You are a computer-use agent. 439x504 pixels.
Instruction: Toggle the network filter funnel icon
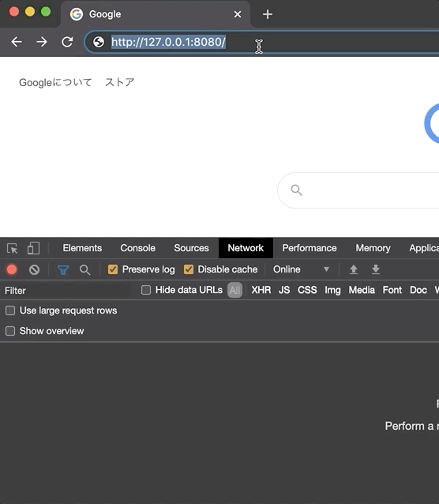[62, 269]
